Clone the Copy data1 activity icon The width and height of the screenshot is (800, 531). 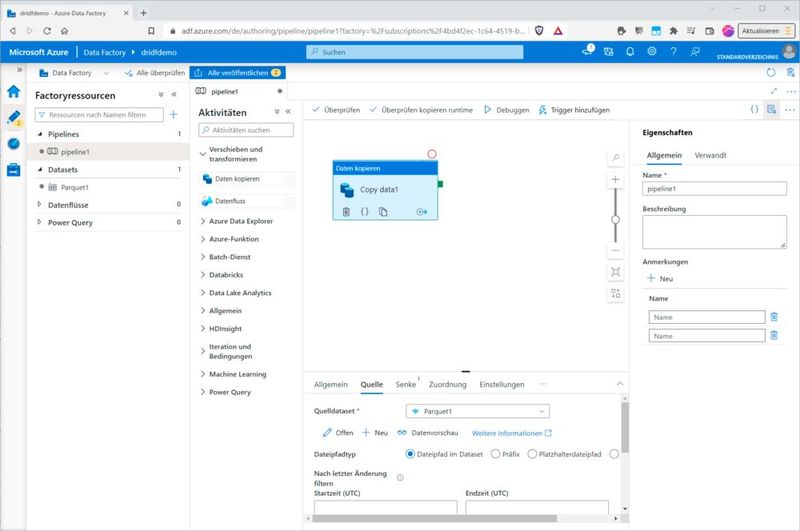[383, 212]
